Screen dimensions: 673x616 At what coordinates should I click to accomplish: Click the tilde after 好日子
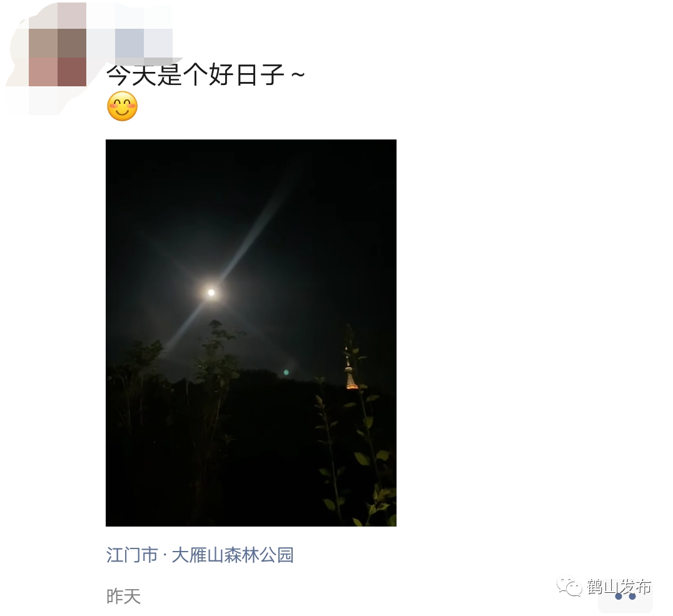click(x=298, y=74)
